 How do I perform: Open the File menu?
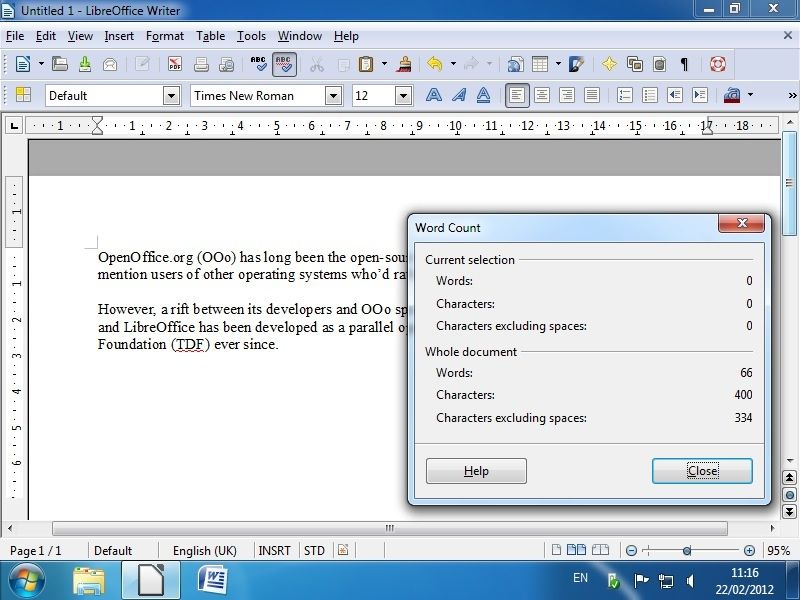pyautogui.click(x=15, y=36)
